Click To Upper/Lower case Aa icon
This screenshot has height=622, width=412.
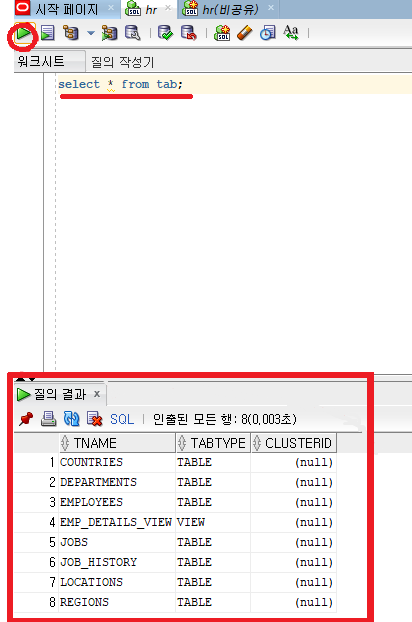[x=291, y=33]
